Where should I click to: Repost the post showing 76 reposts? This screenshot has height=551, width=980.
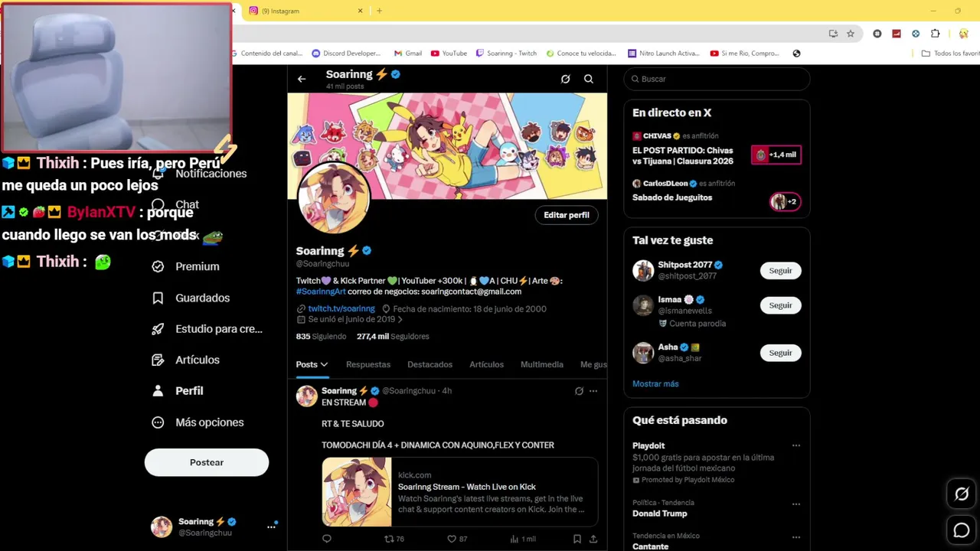point(389,539)
